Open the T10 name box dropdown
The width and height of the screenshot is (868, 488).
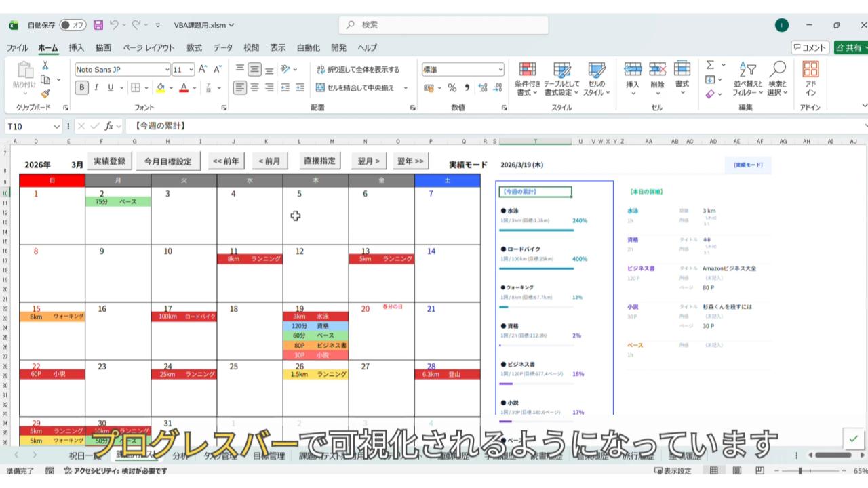tap(57, 126)
